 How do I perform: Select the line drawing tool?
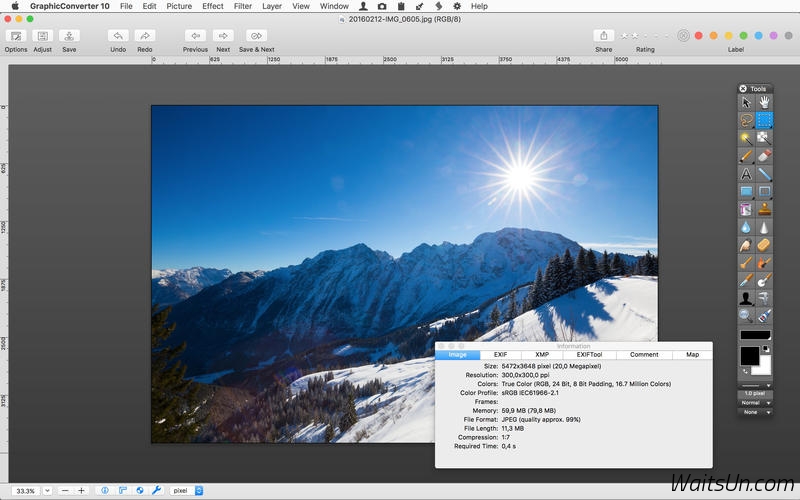tap(764, 174)
